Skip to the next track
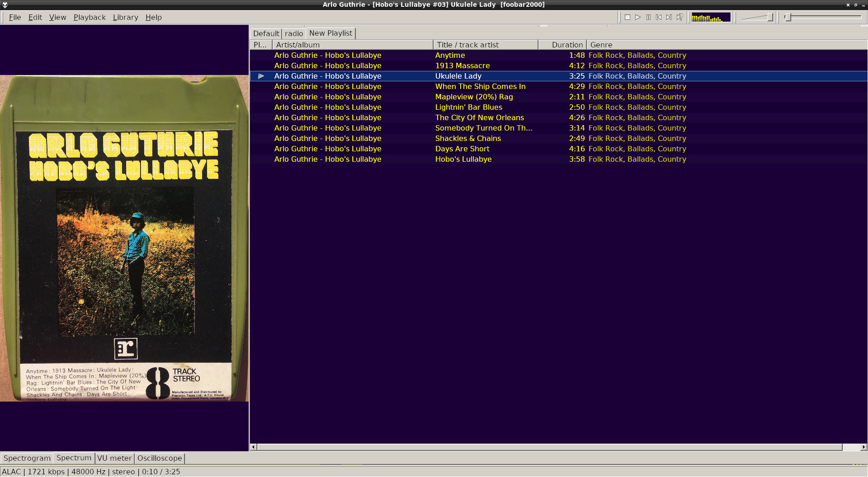 coord(669,18)
